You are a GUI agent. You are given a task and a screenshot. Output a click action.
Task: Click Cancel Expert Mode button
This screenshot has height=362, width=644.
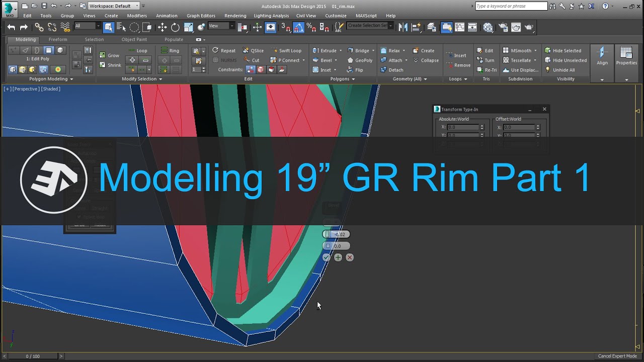point(617,356)
